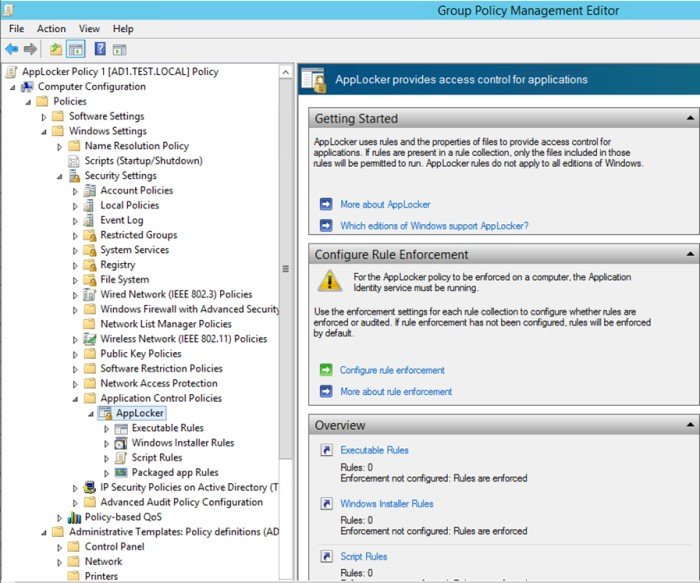
Task: Toggle the Show/Hide Console Tree icon
Action: [75, 48]
